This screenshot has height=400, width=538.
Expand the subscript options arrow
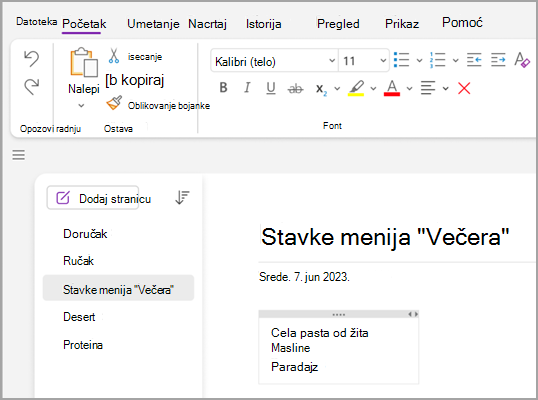pos(337,89)
